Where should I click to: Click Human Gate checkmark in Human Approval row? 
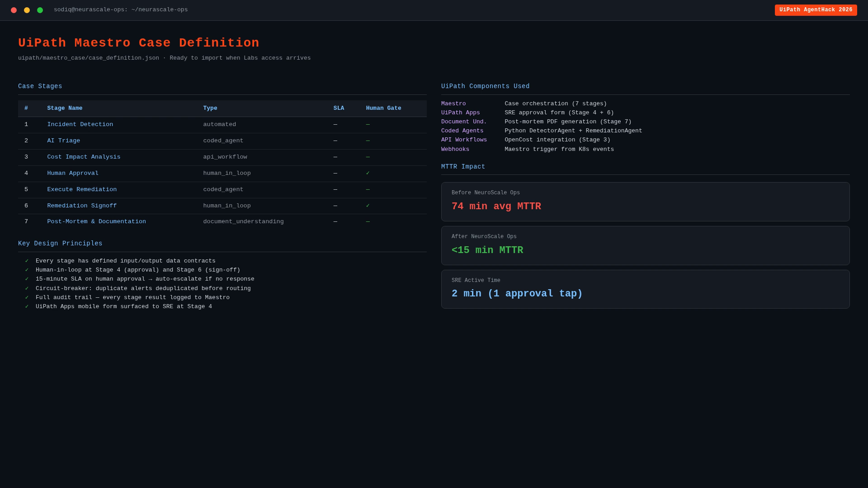tap(368, 173)
